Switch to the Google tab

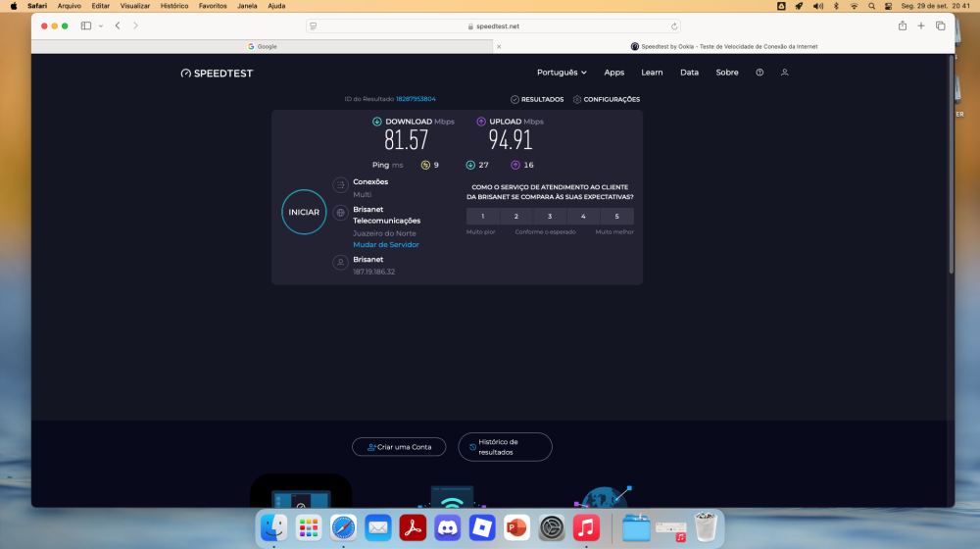tap(262, 46)
